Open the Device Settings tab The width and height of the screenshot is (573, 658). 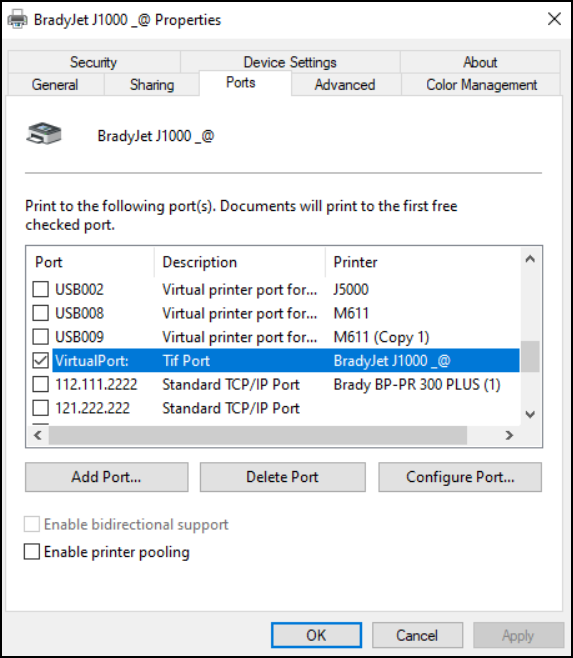point(290,62)
